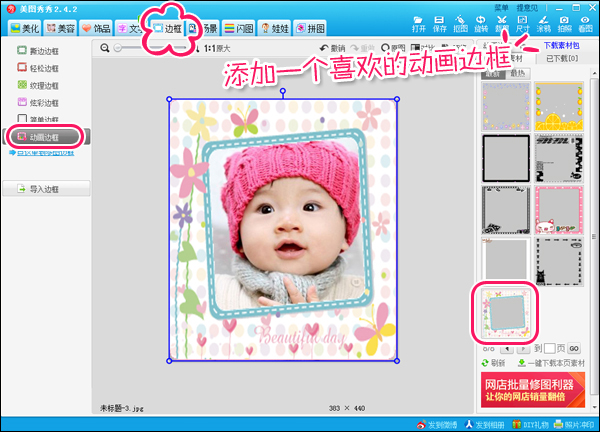Open the 网店批量修图利器 red banner
Viewport: 600px width, 432px height.
[533, 390]
